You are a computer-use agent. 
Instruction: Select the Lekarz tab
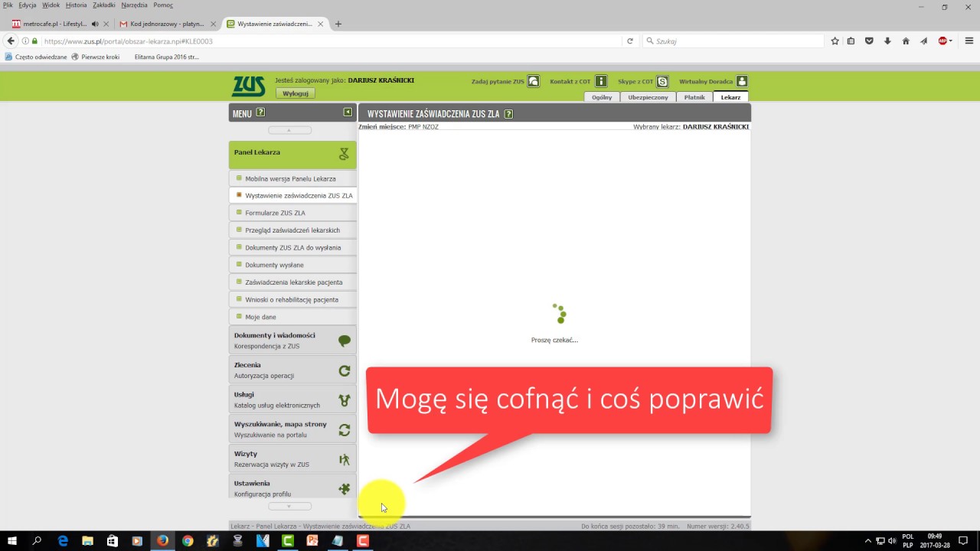[730, 97]
